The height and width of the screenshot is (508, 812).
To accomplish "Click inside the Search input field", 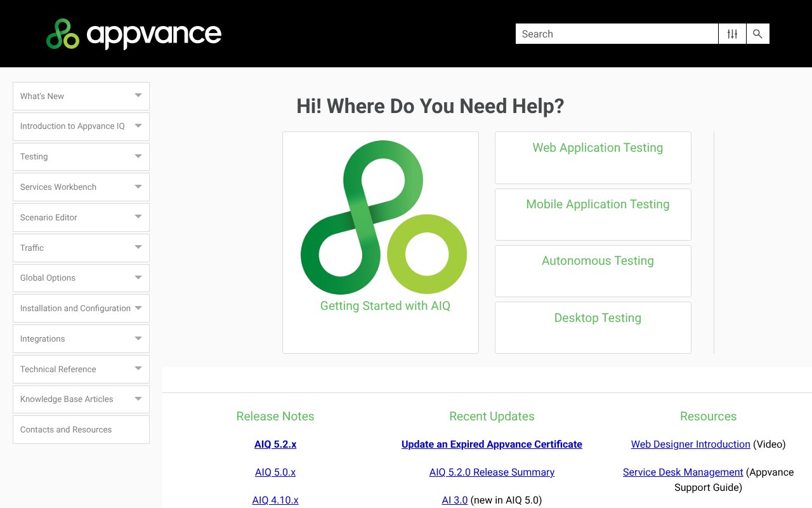I will [x=615, y=34].
